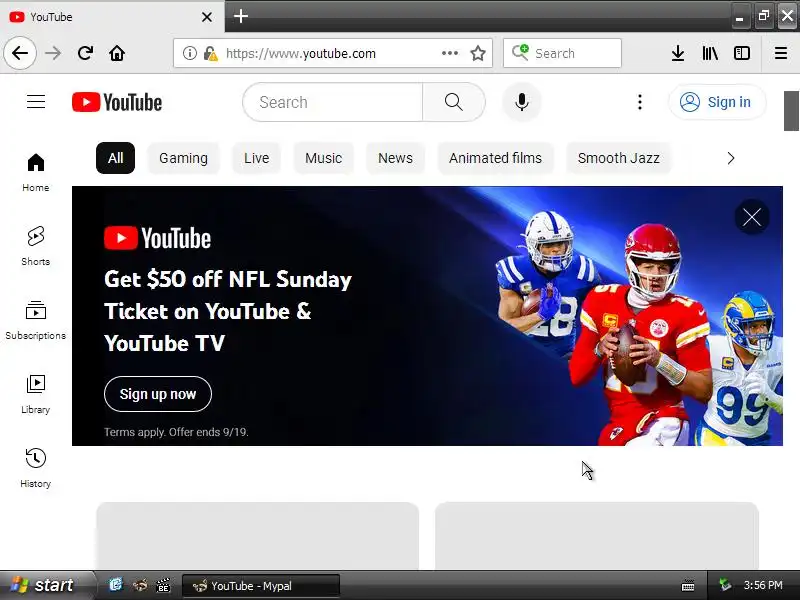Open YouTube settings three-dot menu
800x600 pixels.
pyautogui.click(x=639, y=102)
